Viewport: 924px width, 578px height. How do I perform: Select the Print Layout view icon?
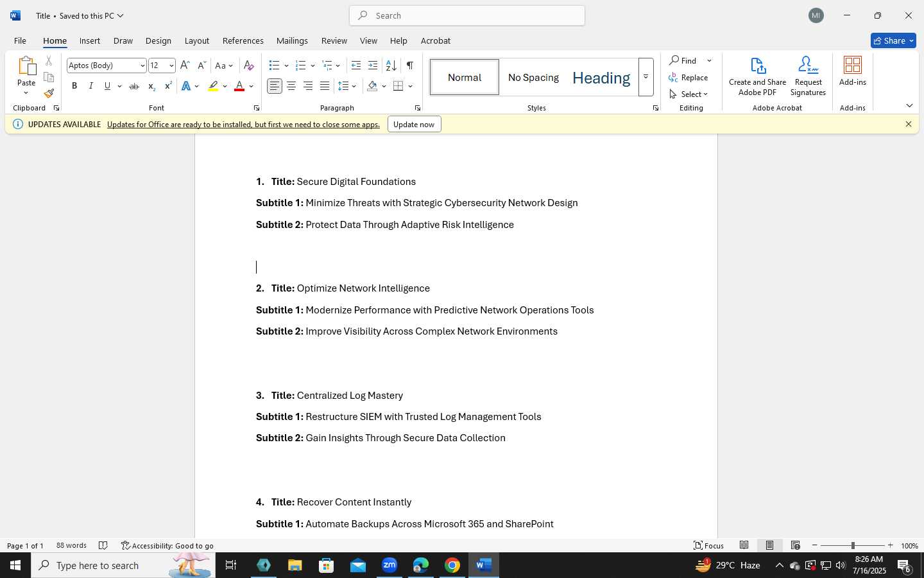pos(770,545)
